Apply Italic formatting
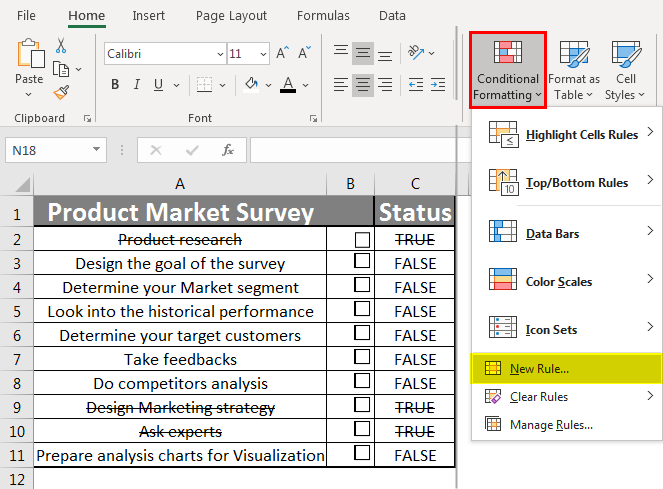 136,84
